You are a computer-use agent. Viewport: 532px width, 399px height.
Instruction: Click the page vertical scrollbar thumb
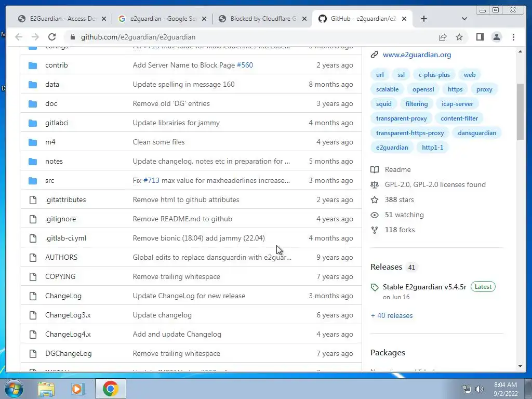point(520,111)
